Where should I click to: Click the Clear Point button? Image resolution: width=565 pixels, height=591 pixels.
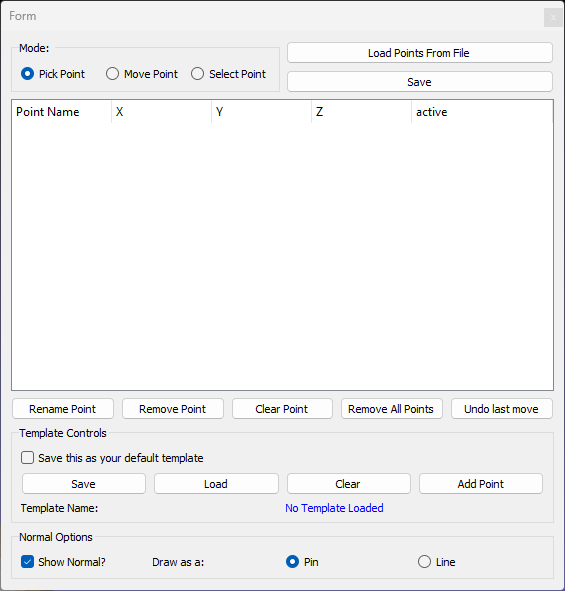click(x=282, y=409)
